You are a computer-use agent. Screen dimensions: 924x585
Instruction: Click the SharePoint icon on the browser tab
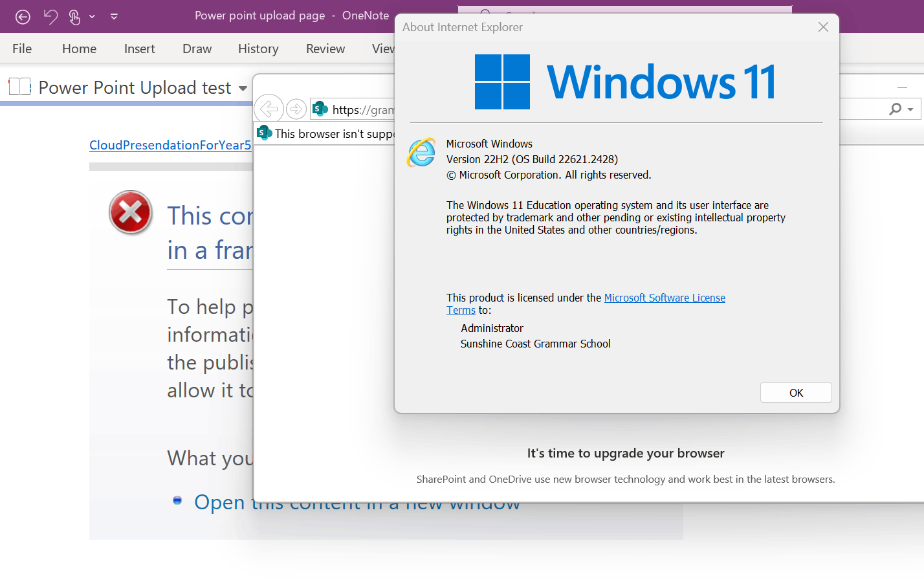pyautogui.click(x=264, y=133)
